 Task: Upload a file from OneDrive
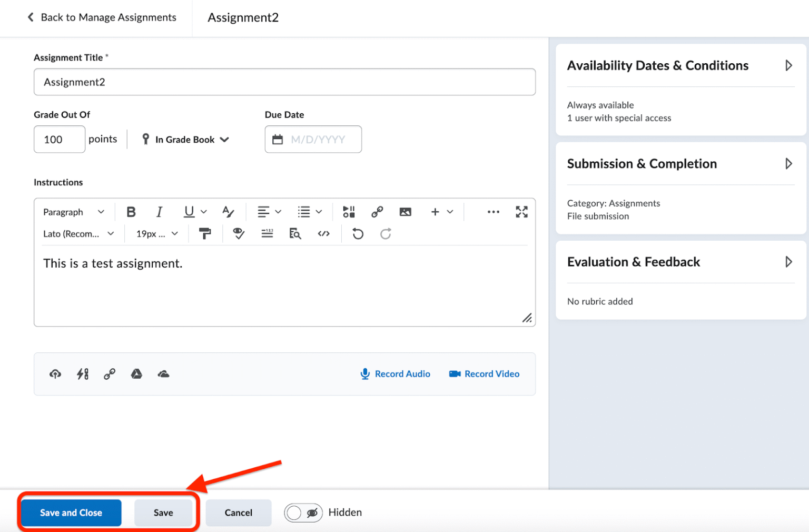tap(163, 374)
